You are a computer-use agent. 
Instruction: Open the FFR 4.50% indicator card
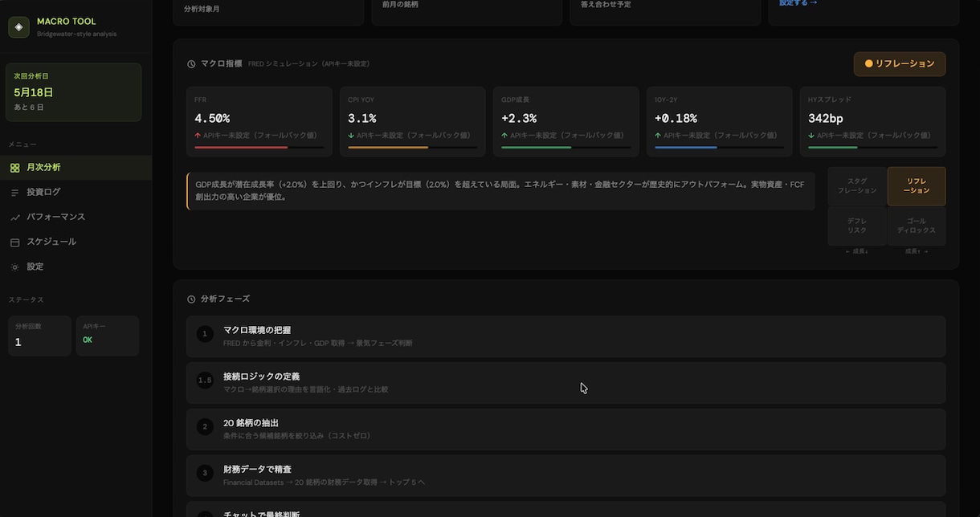pos(259,122)
